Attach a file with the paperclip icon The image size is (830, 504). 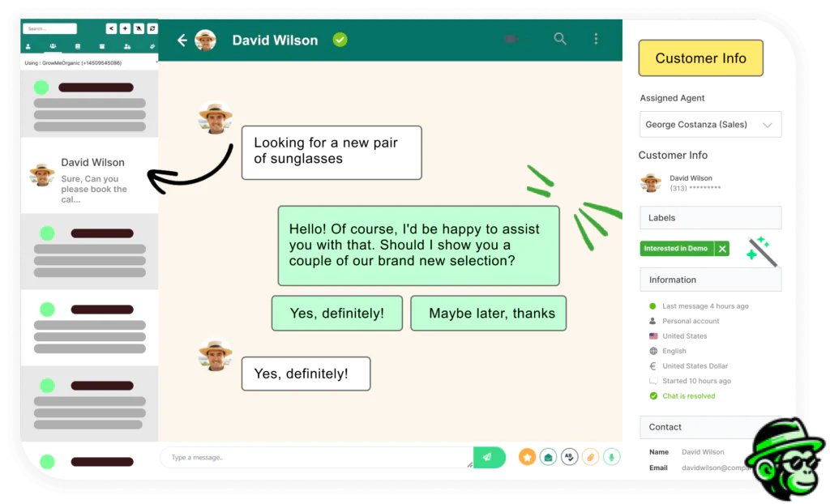click(x=590, y=457)
